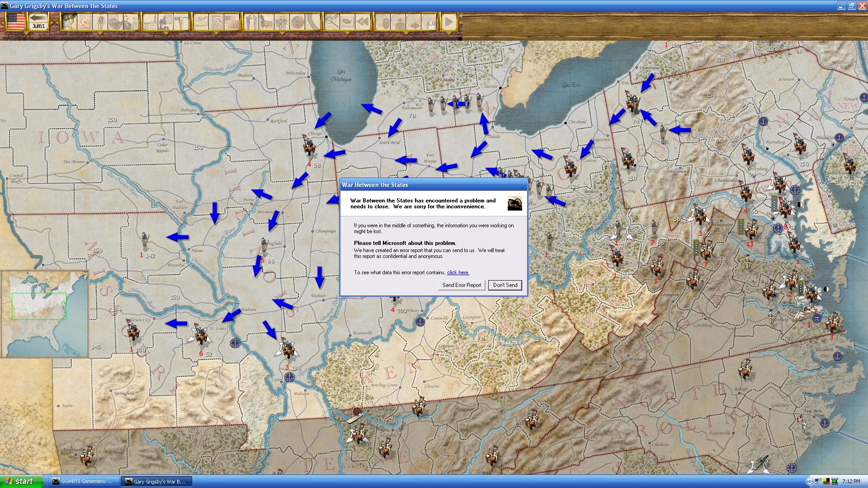Image resolution: width=868 pixels, height=488 pixels.
Task: Click the two officers talking icon
Action: [251, 21]
